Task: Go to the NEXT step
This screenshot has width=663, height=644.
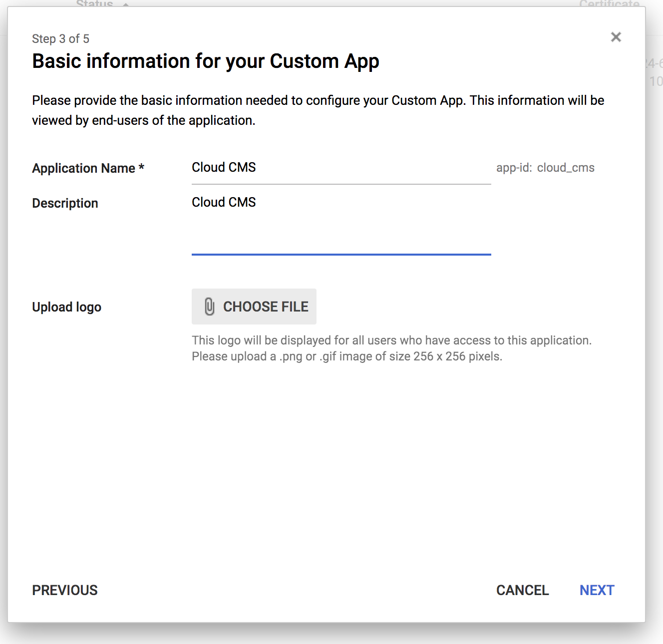Action: (x=597, y=590)
